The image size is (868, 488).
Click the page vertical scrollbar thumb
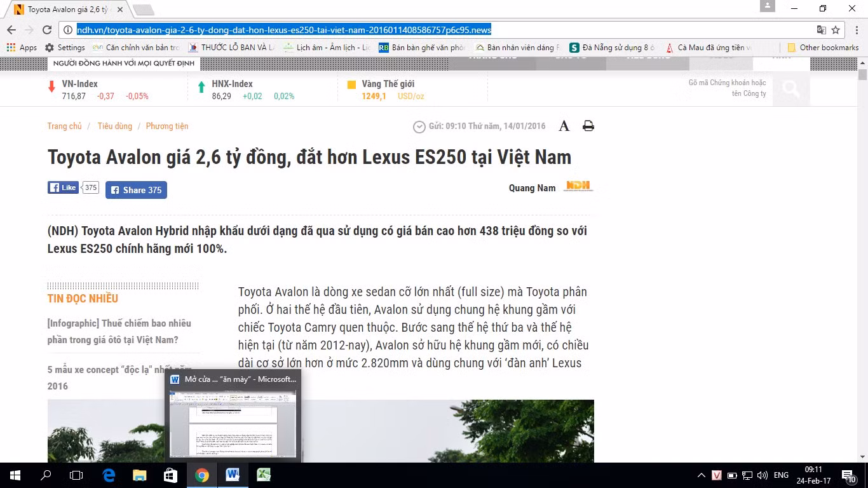862,76
